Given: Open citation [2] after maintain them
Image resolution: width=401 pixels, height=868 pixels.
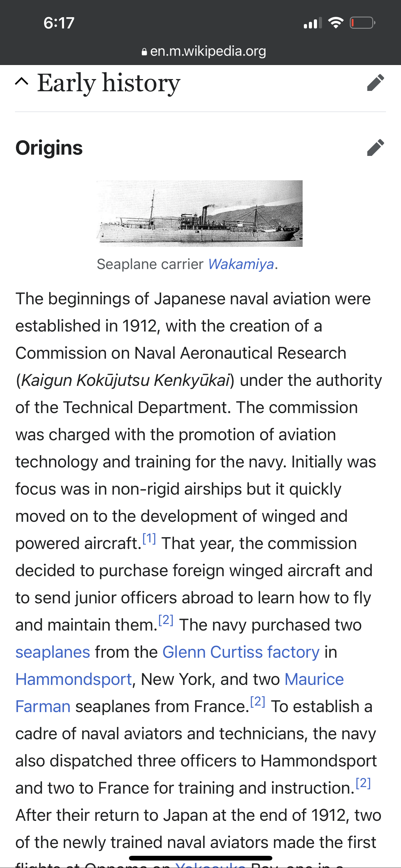Looking at the screenshot, I should tap(166, 620).
